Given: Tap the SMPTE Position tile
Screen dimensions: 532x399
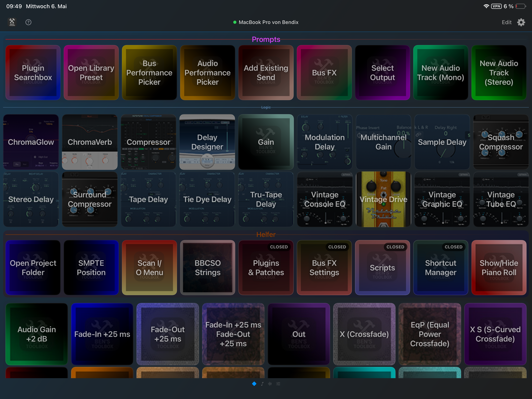Looking at the screenshot, I should click(x=91, y=267).
